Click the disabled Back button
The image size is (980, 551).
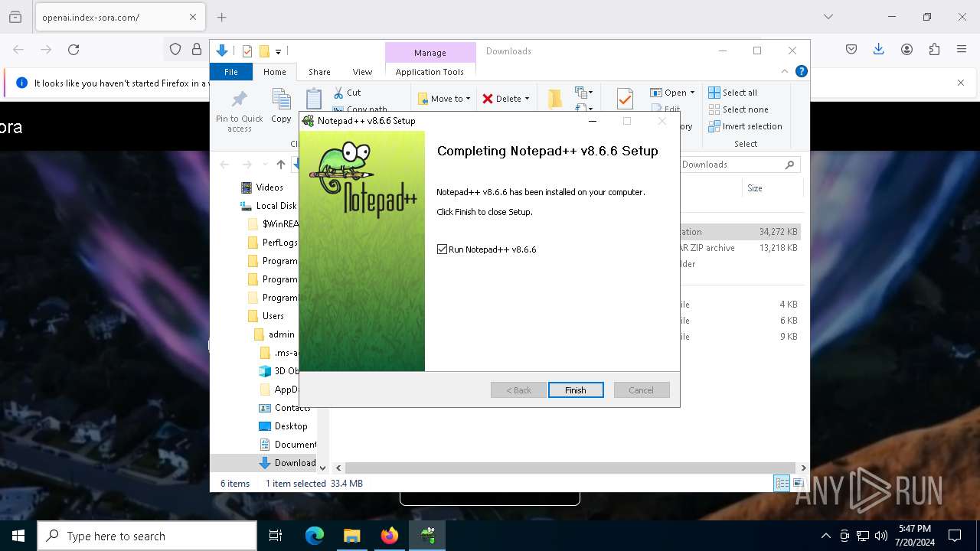pos(518,390)
